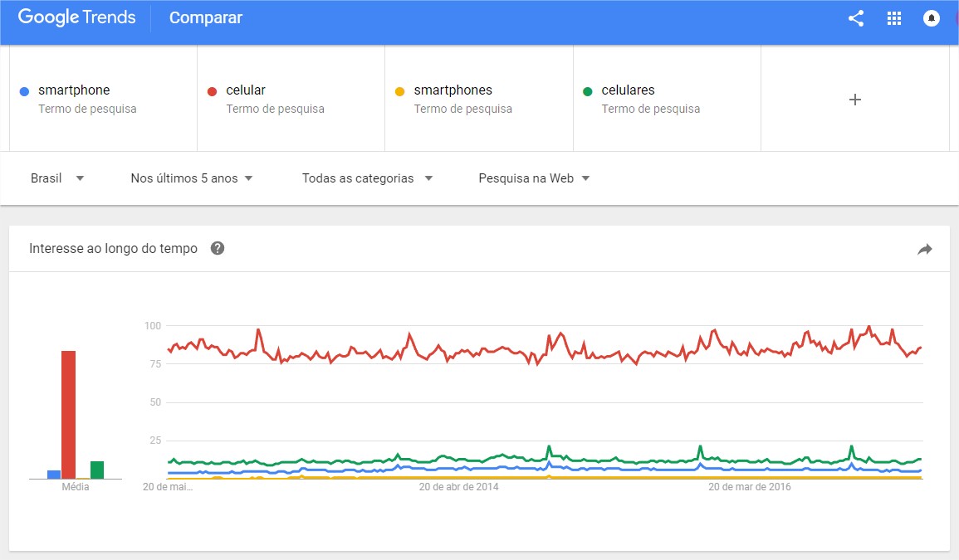Click the help question mark beside Interesse ao longo do tempo
The width and height of the screenshot is (959, 560).
click(x=217, y=247)
